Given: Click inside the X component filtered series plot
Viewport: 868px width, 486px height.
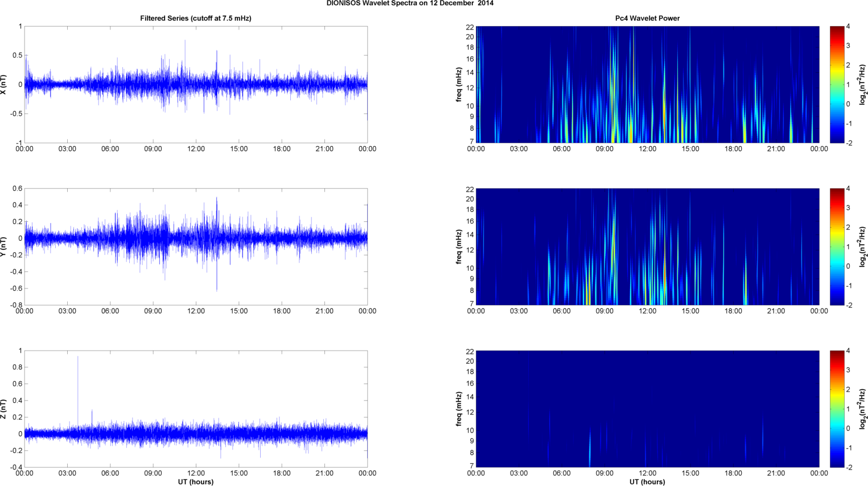Looking at the screenshot, I should pyautogui.click(x=196, y=84).
